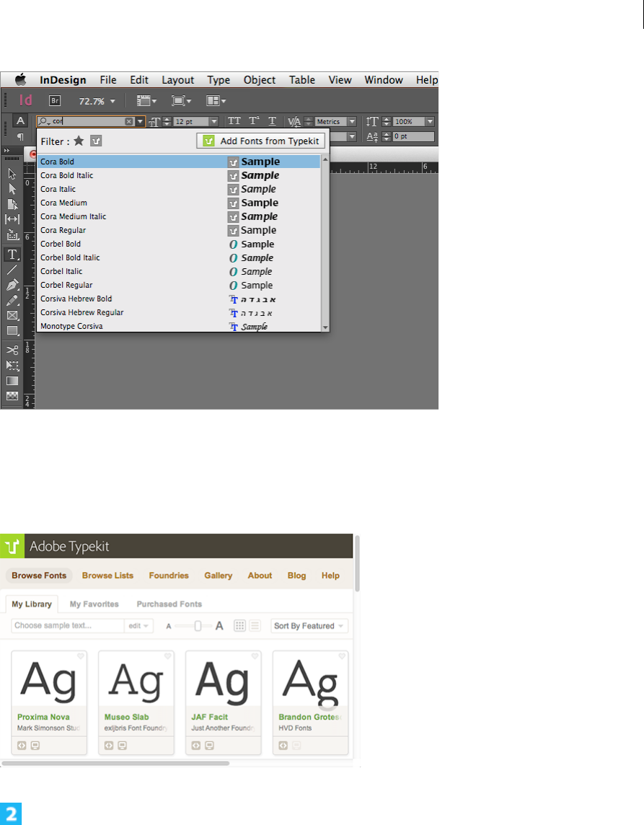Click Proxima Nova web use icon

(x=22, y=746)
